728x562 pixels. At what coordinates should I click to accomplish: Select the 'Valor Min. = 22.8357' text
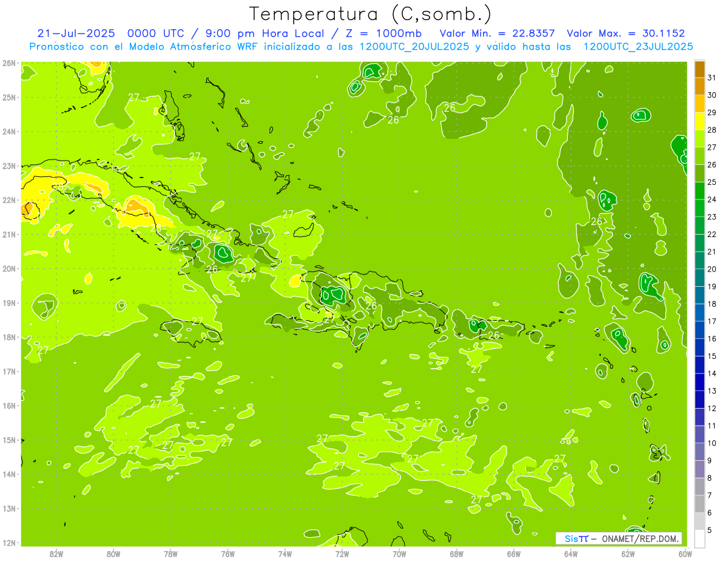[497, 33]
